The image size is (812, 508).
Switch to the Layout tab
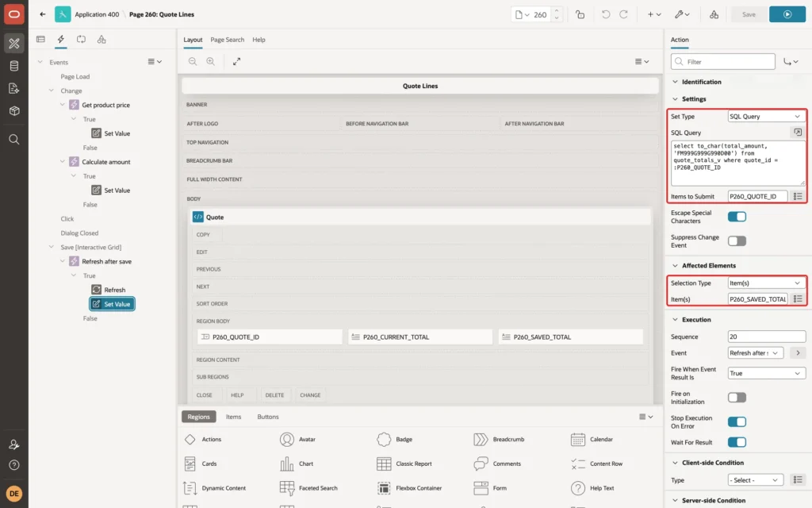coord(193,40)
